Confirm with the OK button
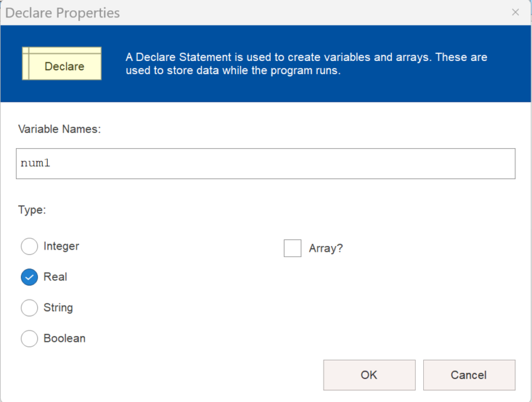Screen dimensions: 532x402 (x=369, y=375)
